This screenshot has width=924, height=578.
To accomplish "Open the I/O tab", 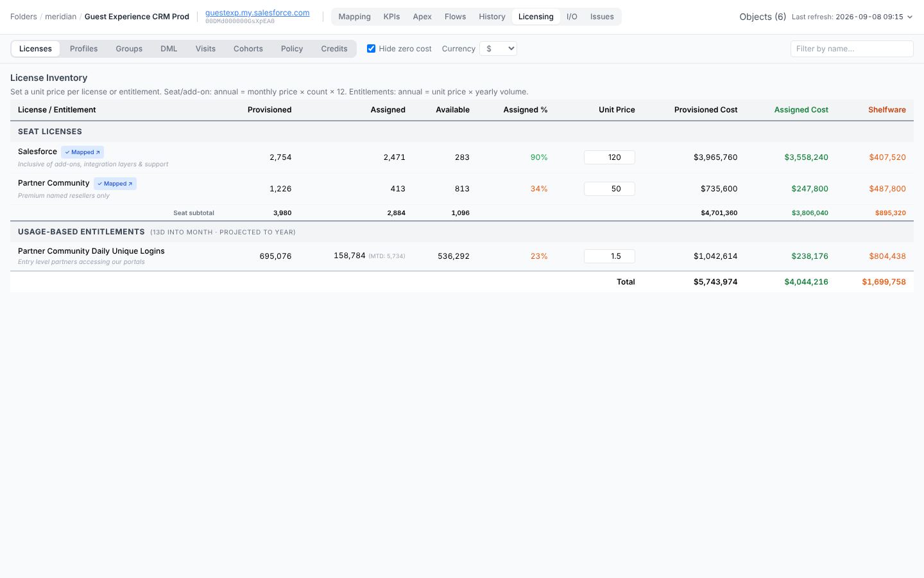I will [x=572, y=17].
